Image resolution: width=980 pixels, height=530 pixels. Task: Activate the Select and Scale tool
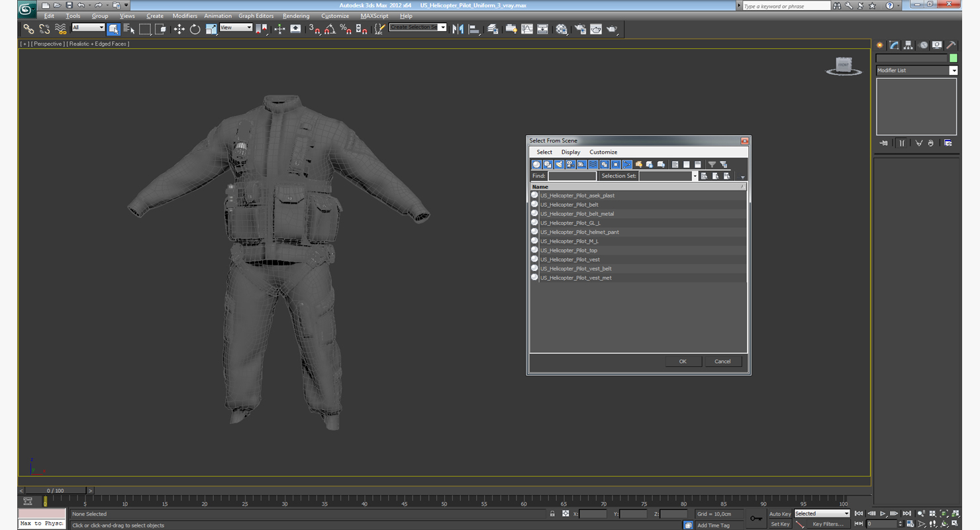(211, 29)
